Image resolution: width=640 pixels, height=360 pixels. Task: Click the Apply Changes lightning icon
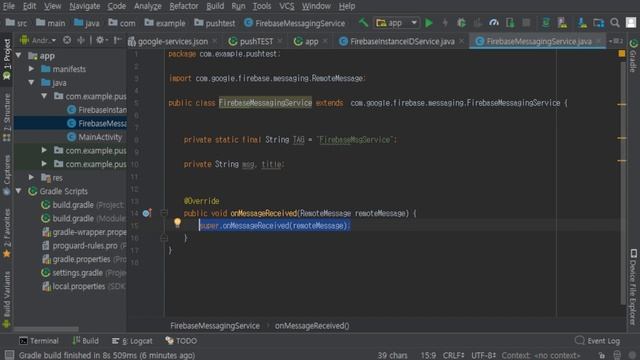[x=445, y=23]
